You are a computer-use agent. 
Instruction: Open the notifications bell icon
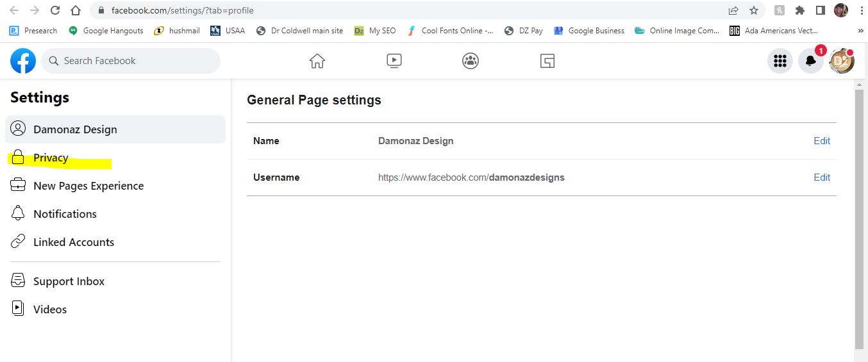pyautogui.click(x=811, y=61)
